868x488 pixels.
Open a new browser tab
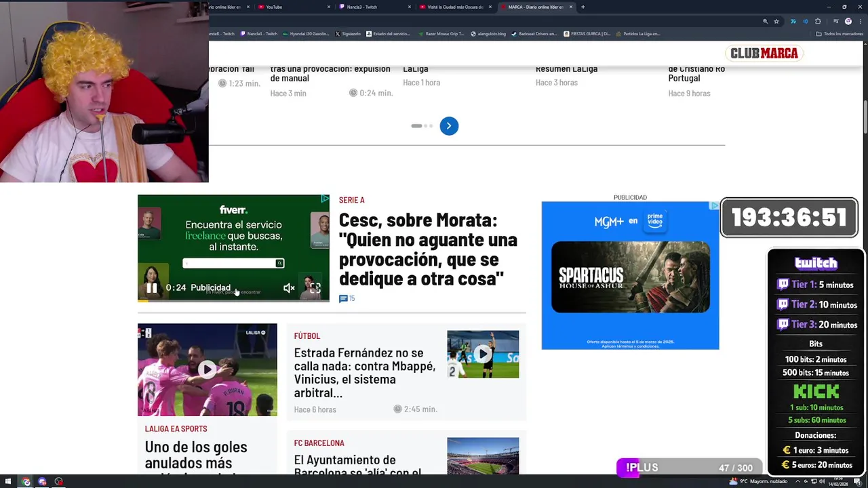tap(583, 7)
